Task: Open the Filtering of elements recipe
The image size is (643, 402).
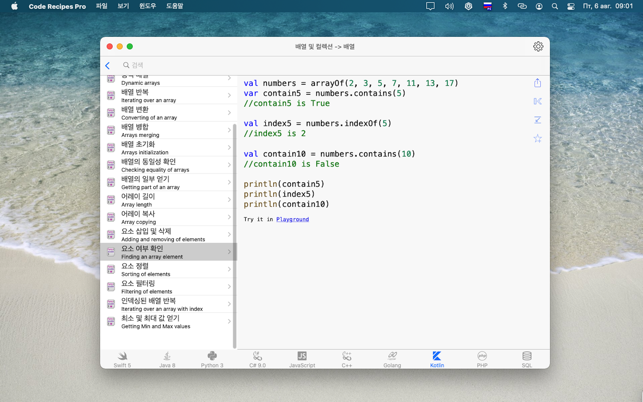Action: (168, 287)
